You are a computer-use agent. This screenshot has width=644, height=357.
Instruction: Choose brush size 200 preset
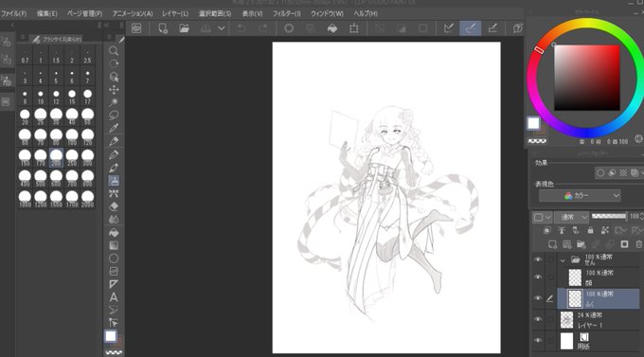tap(56, 158)
